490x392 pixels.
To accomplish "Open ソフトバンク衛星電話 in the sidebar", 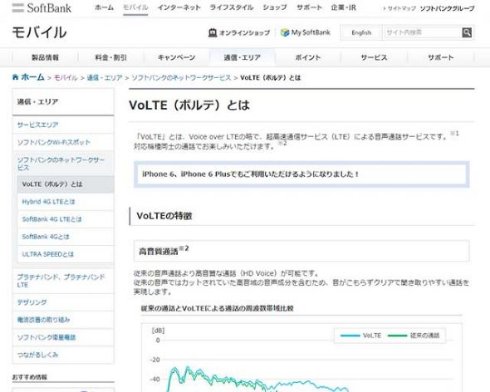I will click(x=63, y=337).
